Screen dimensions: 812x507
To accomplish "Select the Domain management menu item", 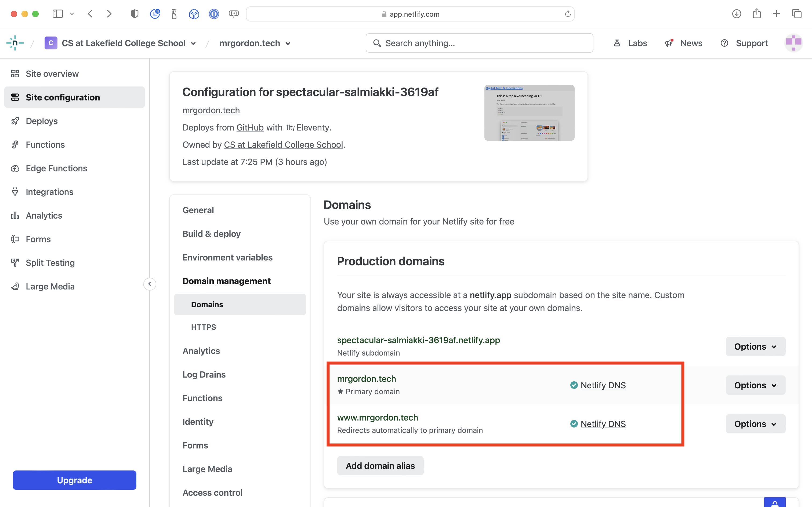I will (227, 280).
